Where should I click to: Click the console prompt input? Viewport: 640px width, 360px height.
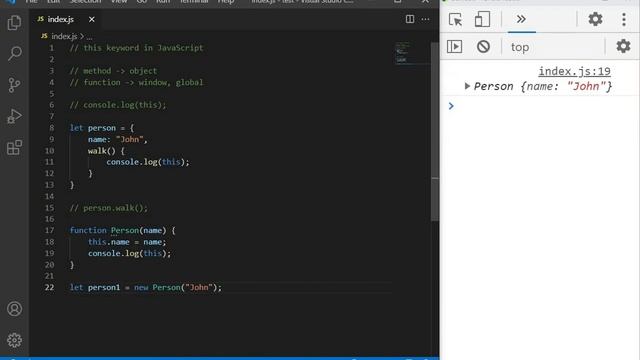click(x=545, y=106)
